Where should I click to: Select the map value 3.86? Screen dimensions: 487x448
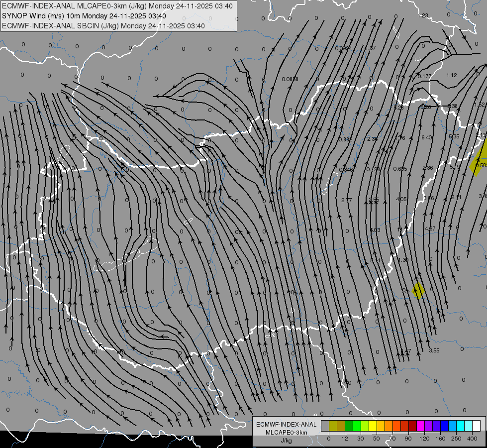(x=429, y=198)
